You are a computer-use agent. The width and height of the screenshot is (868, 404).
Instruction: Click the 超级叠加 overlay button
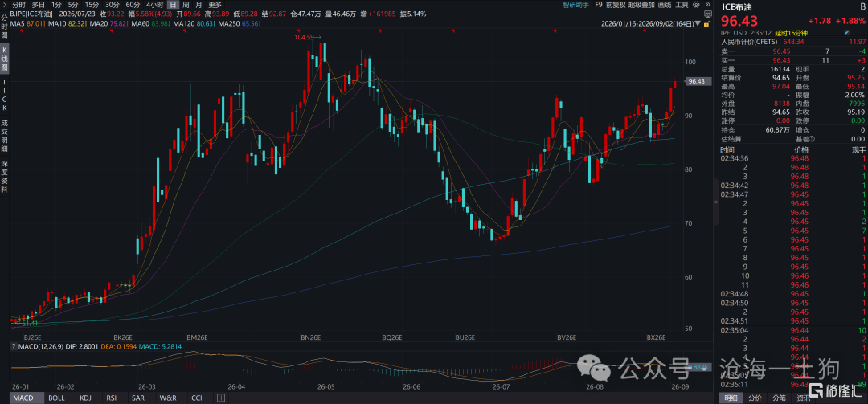pyautogui.click(x=641, y=5)
